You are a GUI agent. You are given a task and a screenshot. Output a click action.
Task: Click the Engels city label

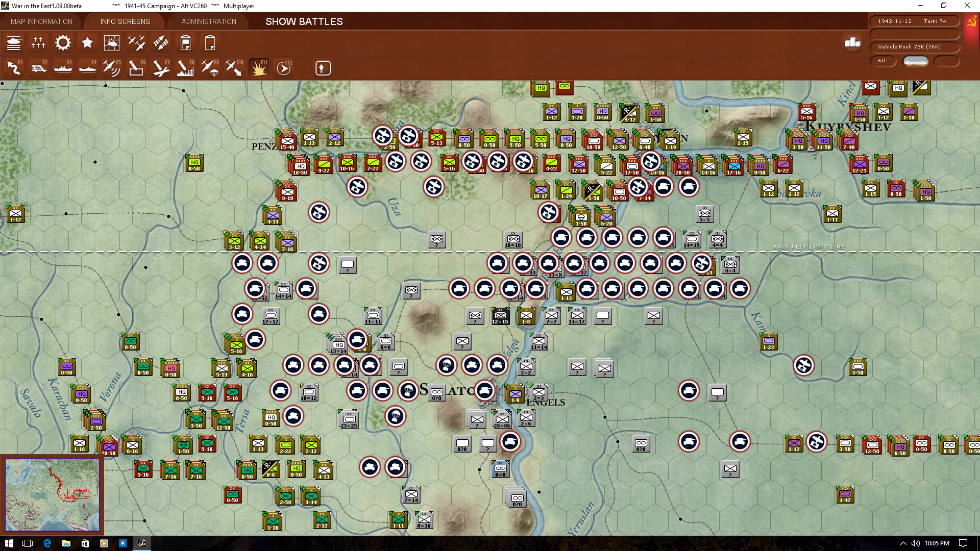[x=546, y=403]
